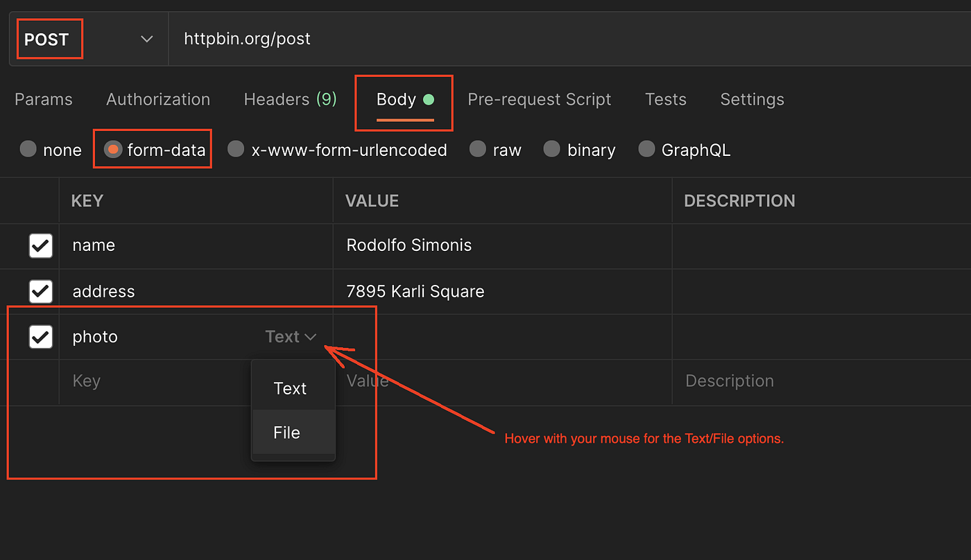Image resolution: width=971 pixels, height=560 pixels.
Task: Choose File from the type menu
Action: 293,432
